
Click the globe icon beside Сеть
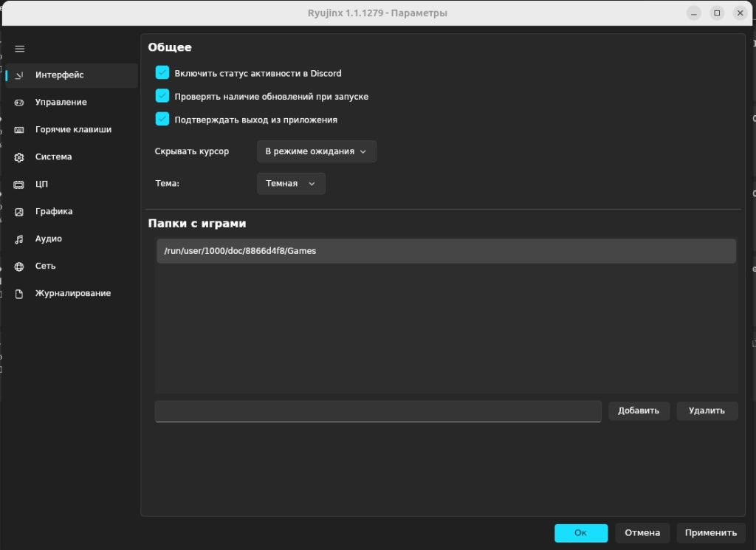[x=19, y=267]
